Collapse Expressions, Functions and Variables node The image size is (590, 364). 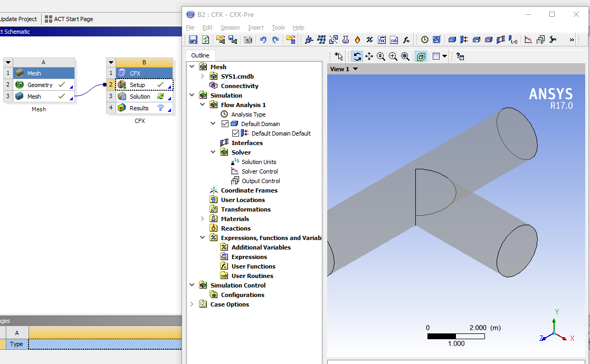point(203,237)
